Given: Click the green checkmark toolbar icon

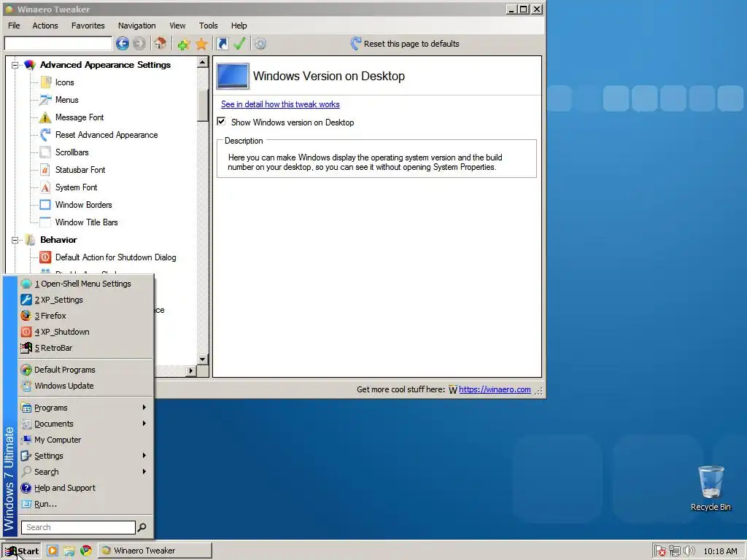Looking at the screenshot, I should point(239,44).
